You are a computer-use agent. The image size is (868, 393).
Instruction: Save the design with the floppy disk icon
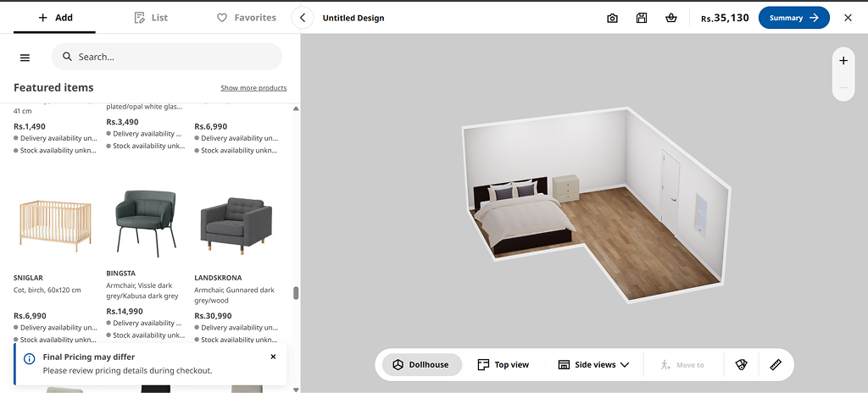(x=642, y=19)
